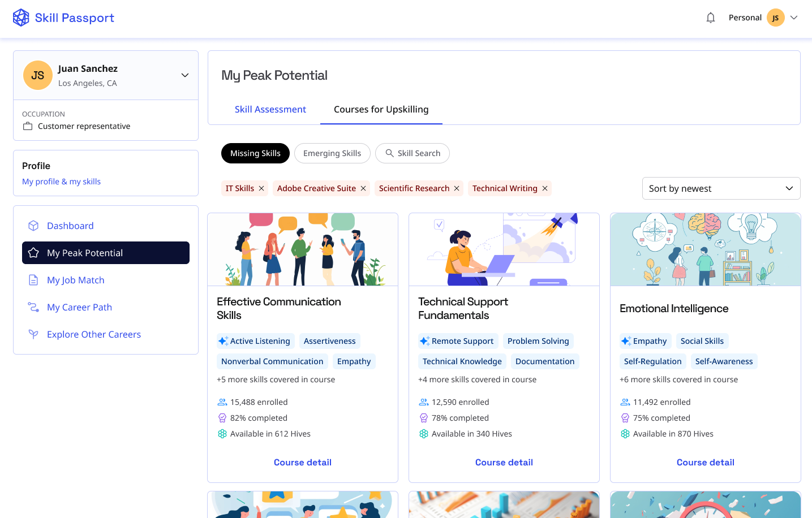Screen dimensions: 812x518
Task: Click the Dashboard cube icon
Action: [x=33, y=226]
